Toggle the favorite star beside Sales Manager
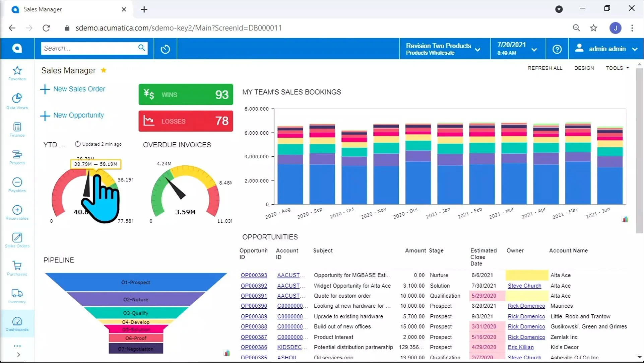Image resolution: width=644 pixels, height=363 pixels. [104, 70]
